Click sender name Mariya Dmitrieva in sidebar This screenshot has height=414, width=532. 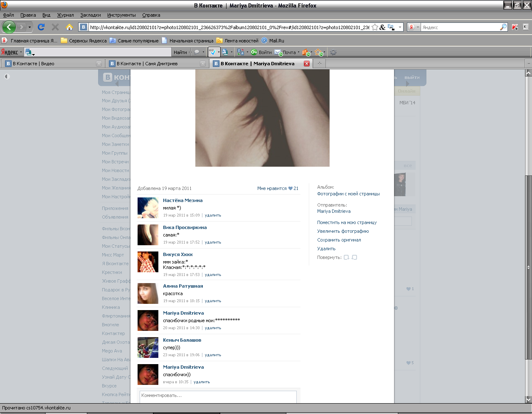click(334, 211)
